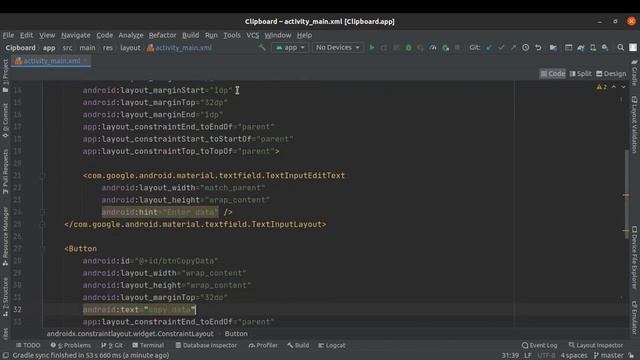
Task: Open SDK Manager toolbar icon
Action: pyautogui.click(x=605, y=48)
